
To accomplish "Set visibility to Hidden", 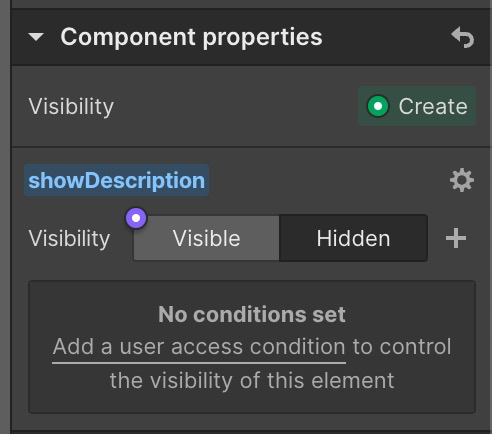I will coord(353,238).
